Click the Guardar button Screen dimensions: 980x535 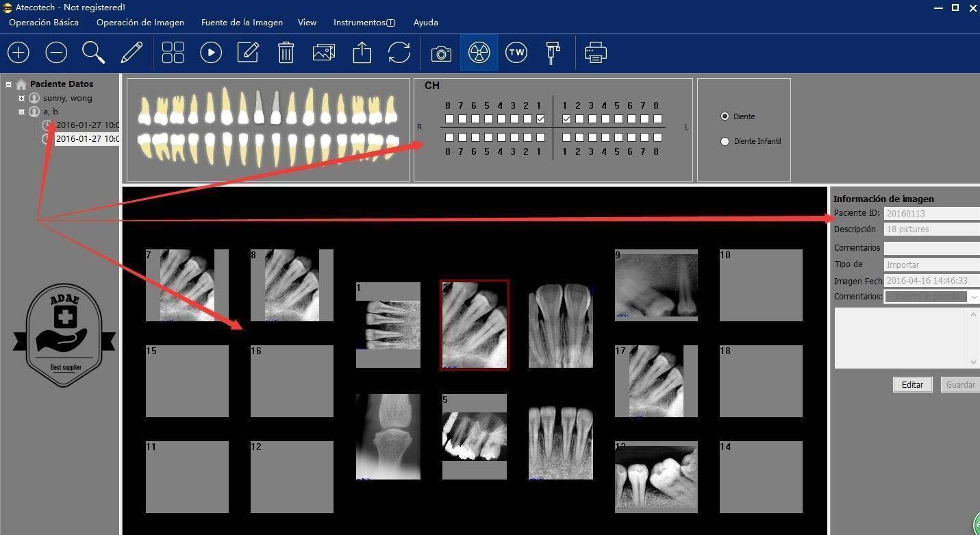[960, 385]
